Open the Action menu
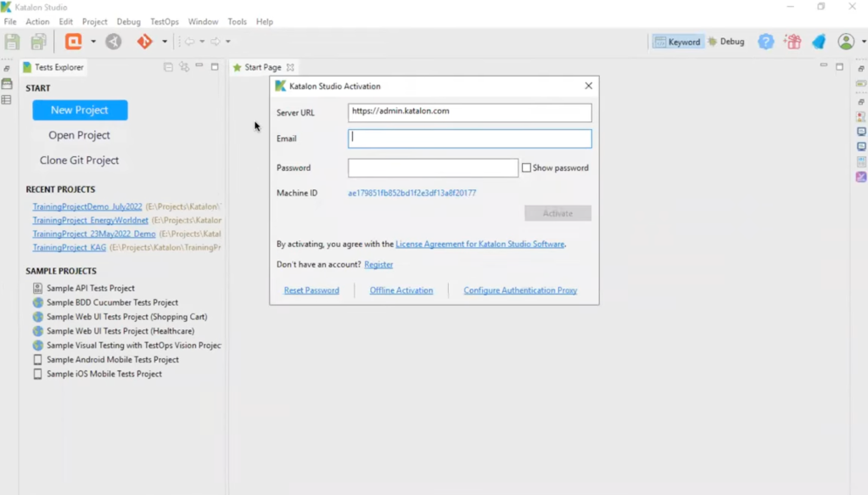This screenshot has height=495, width=868. click(37, 21)
